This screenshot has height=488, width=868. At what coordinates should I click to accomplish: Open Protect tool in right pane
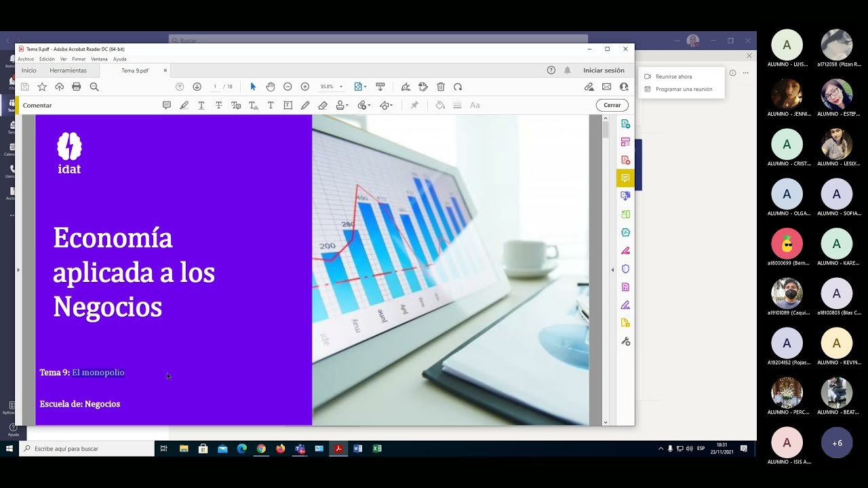coord(626,268)
